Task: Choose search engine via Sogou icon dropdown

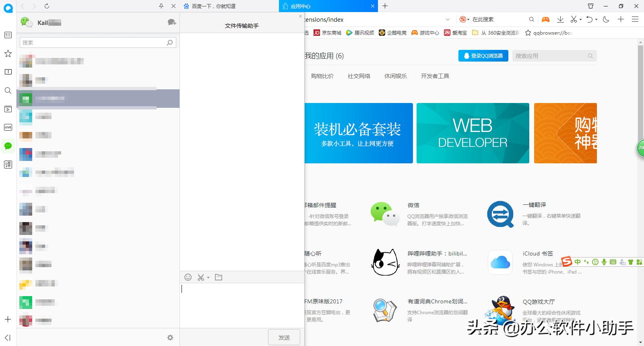Action: (464, 19)
